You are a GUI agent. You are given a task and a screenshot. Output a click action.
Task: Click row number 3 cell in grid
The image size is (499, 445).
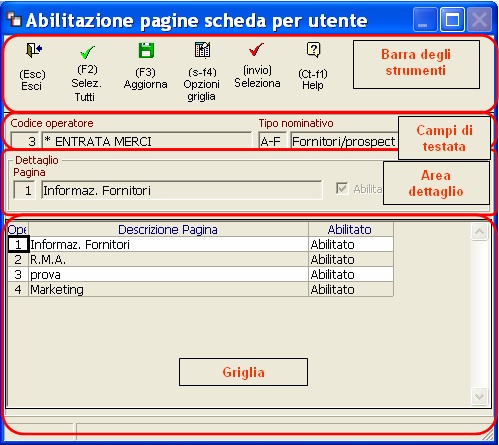pyautogui.click(x=18, y=274)
